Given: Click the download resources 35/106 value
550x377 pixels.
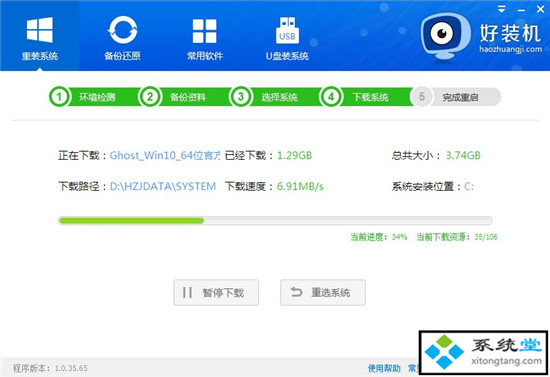Looking at the screenshot, I should pyautogui.click(x=486, y=237).
